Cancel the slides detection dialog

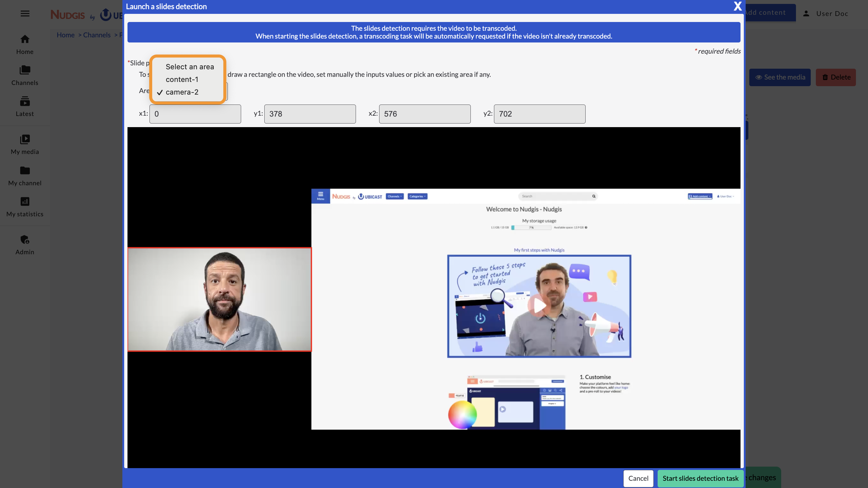638,478
